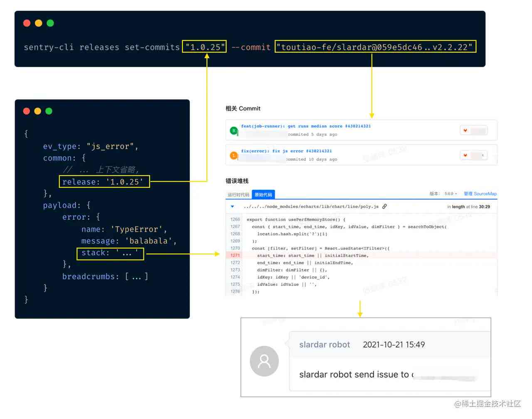The image size is (532, 419).
Task: Click the orange L avatar on fix commit
Action: (x=234, y=155)
